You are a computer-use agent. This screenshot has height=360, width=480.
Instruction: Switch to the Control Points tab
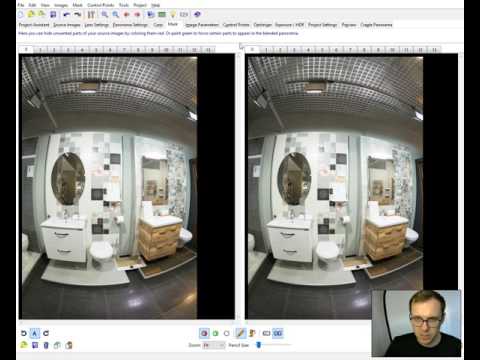[236, 25]
